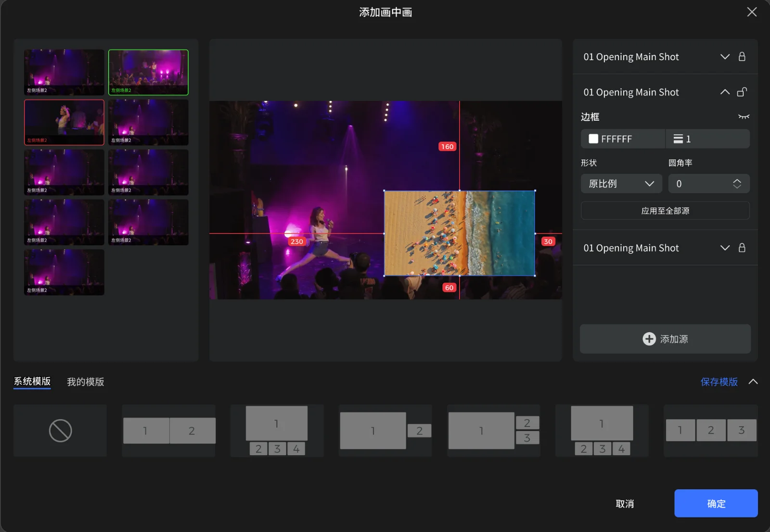Click the 160 top distance marker

pyautogui.click(x=447, y=147)
